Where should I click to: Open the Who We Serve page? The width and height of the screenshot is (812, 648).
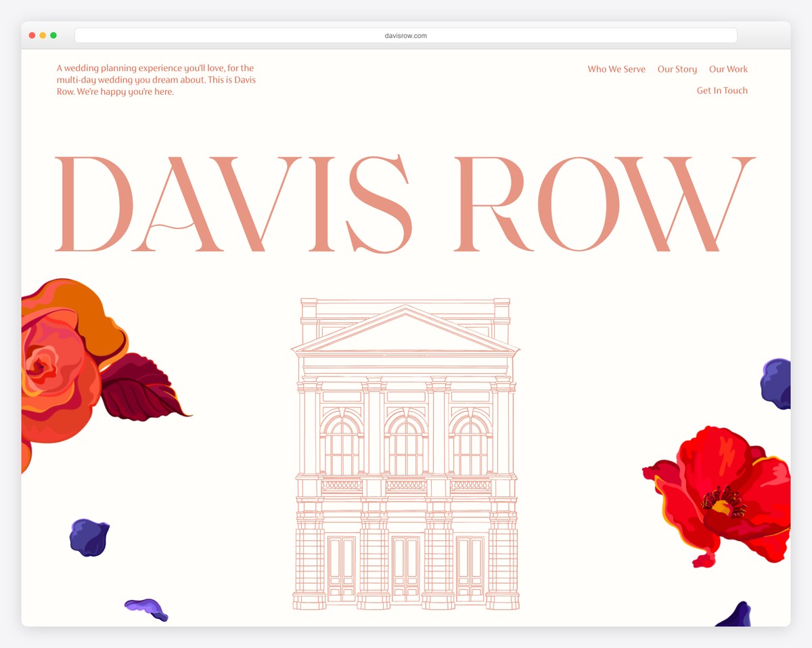pyautogui.click(x=616, y=68)
